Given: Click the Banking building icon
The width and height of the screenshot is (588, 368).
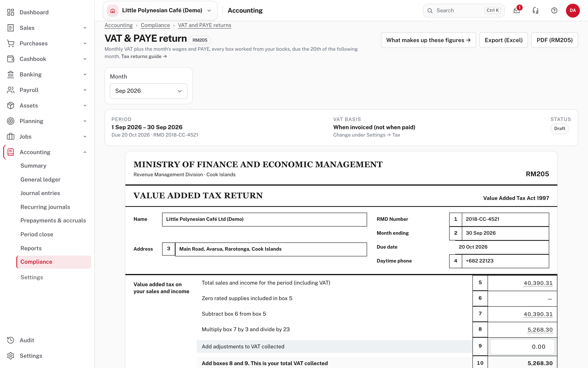Looking at the screenshot, I should tap(10, 74).
